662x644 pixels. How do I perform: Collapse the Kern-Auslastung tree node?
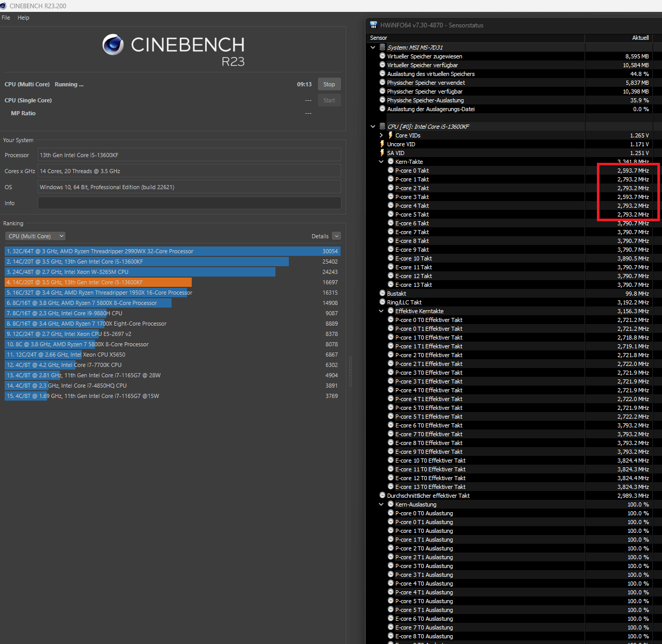click(381, 504)
